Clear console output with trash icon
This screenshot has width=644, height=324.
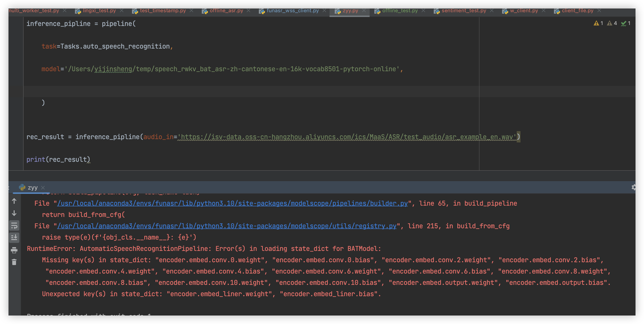coord(14,262)
